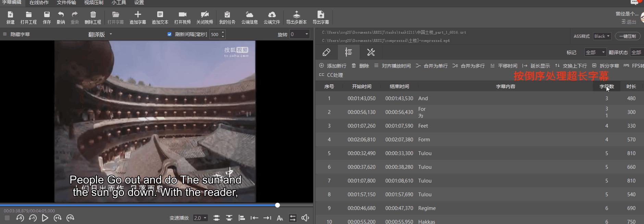Click 导出字幕 export icon
Image resolution: width=644 pixels, height=224 pixels.
[321, 15]
